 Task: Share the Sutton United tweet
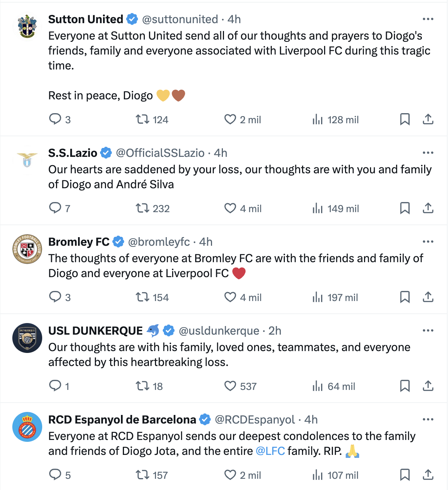(x=428, y=120)
